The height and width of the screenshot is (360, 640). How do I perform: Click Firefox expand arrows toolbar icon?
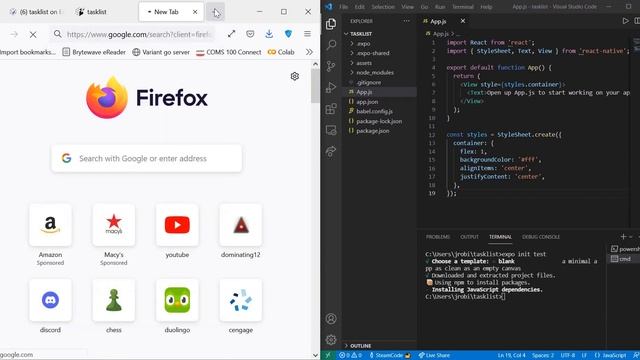point(231,34)
